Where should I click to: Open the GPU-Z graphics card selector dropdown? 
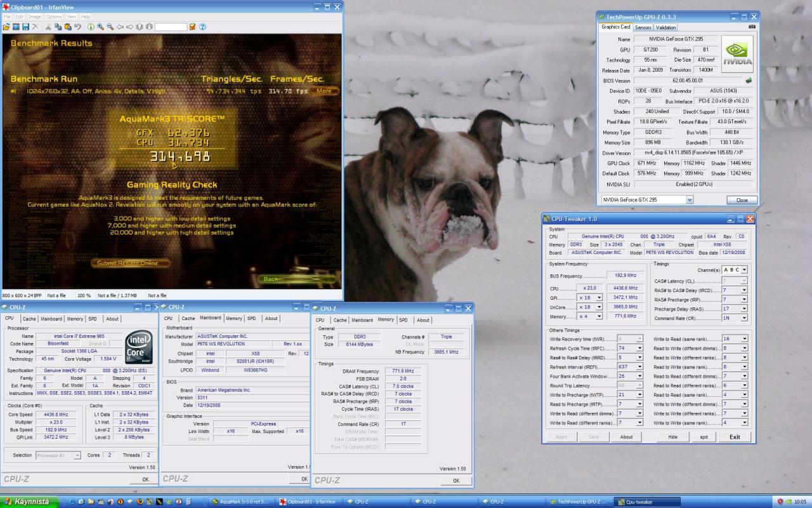[647, 199]
